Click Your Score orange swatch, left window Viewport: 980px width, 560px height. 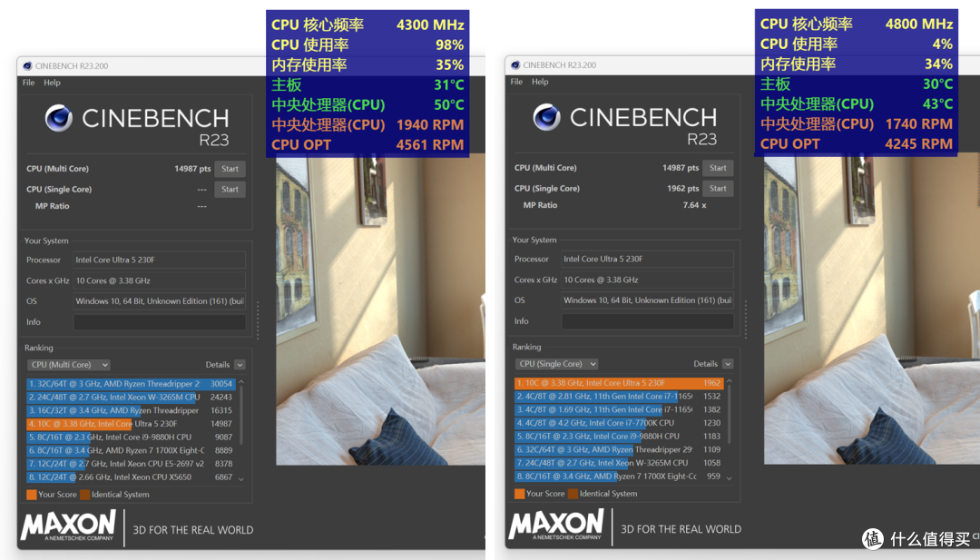tap(31, 495)
